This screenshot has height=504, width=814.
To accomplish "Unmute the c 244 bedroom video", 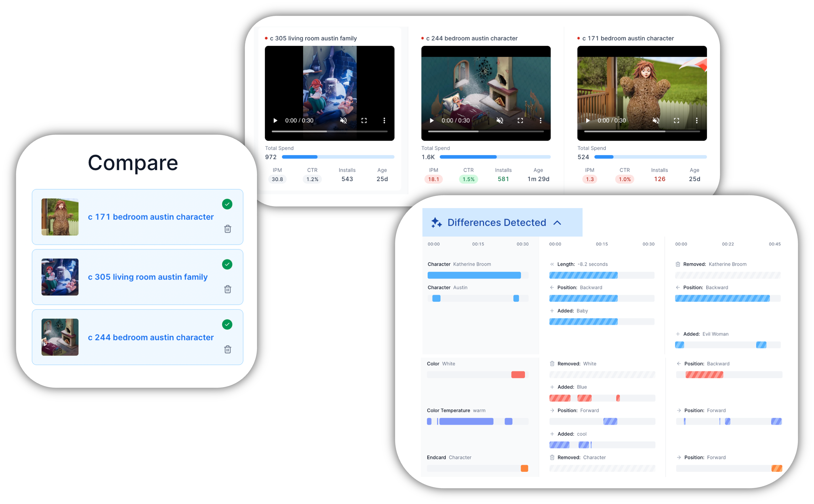I will 500,120.
